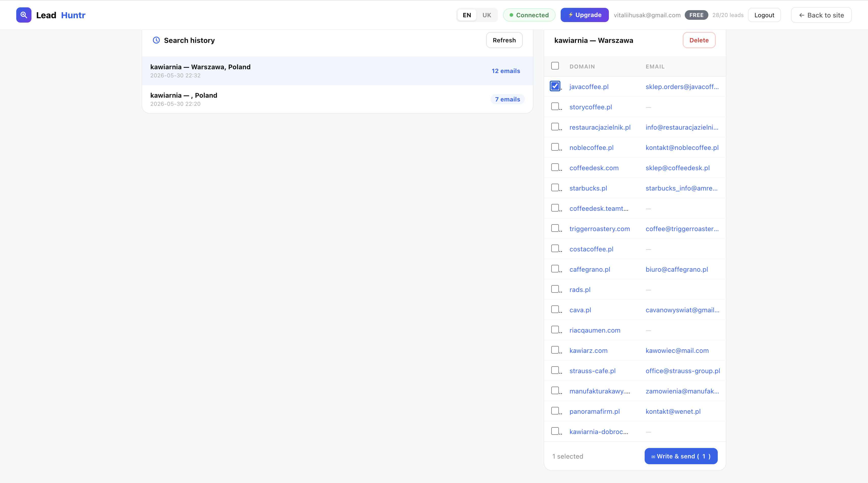Click Write & send (1) button
Image resolution: width=868 pixels, height=483 pixels.
681,456
